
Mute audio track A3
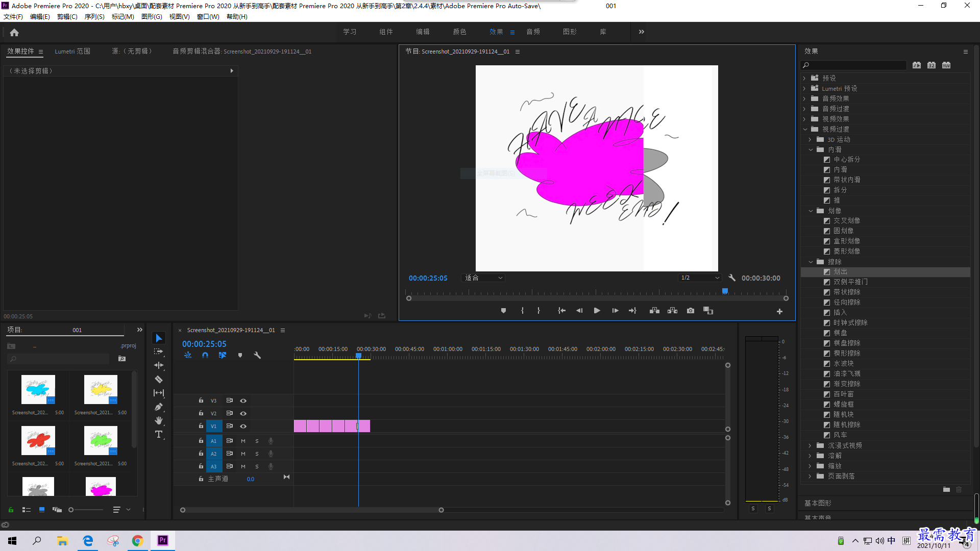pos(243,466)
